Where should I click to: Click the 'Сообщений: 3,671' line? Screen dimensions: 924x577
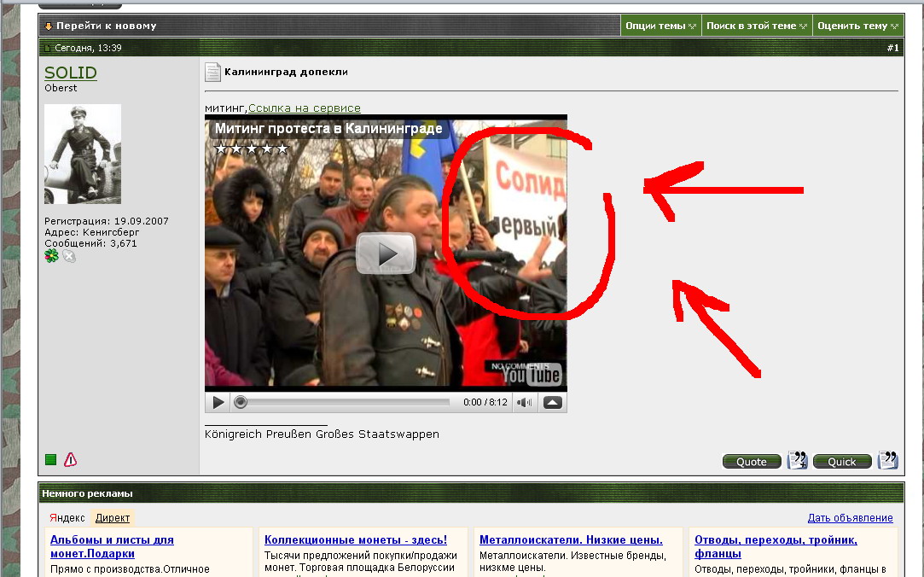[x=90, y=243]
